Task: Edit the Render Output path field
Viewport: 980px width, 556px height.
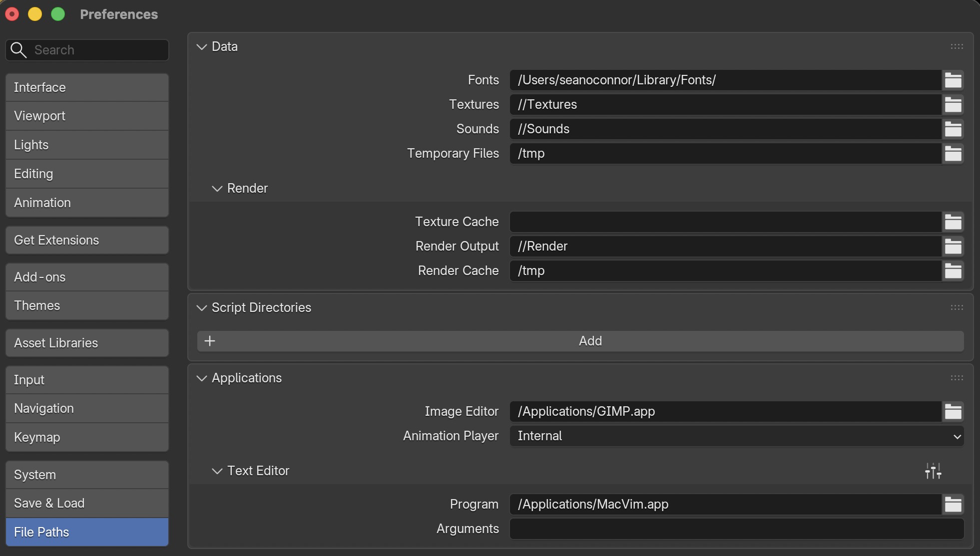Action: [726, 246]
